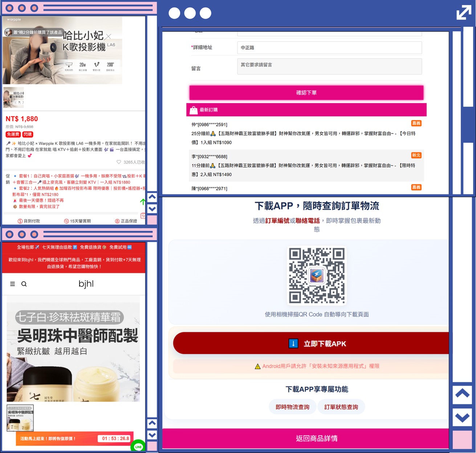Click the heart favorite icon beside 3265人
476x453 pixels.
(119, 162)
